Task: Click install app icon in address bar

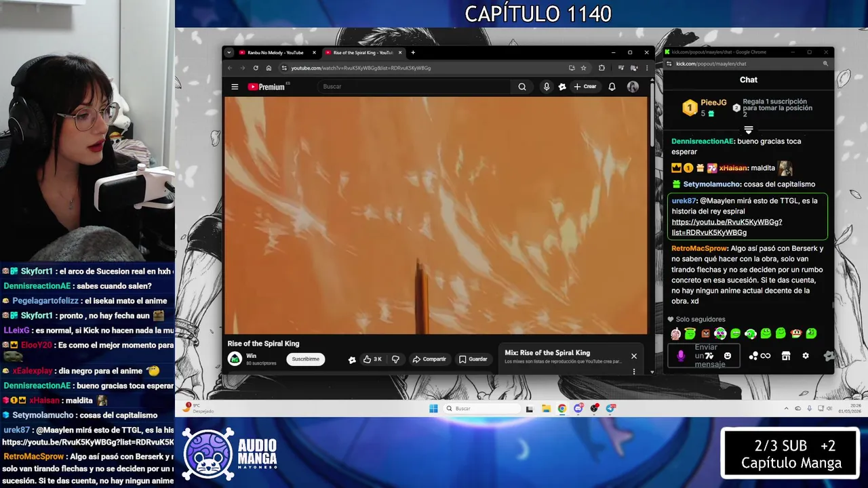Action: pos(572,68)
